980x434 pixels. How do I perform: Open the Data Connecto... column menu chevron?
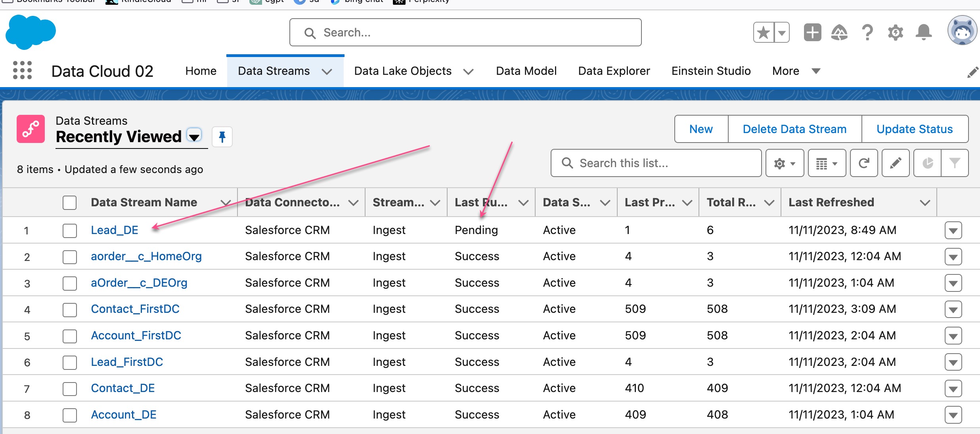tap(353, 203)
